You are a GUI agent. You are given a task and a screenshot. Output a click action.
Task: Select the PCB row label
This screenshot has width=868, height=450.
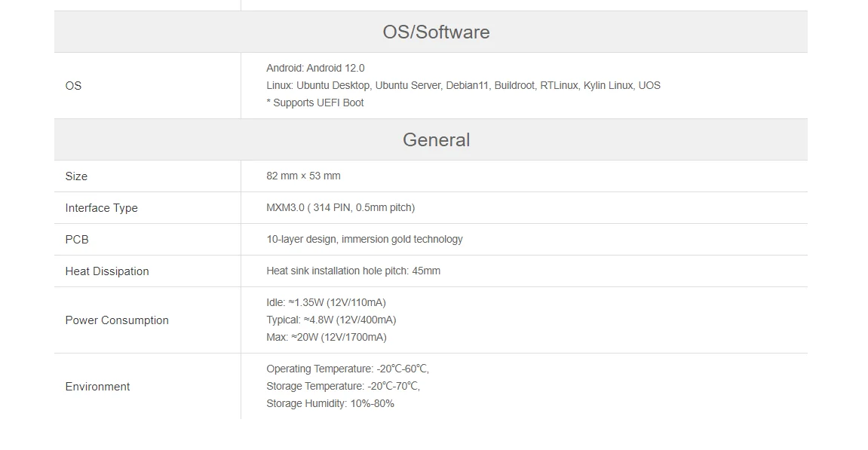77,240
